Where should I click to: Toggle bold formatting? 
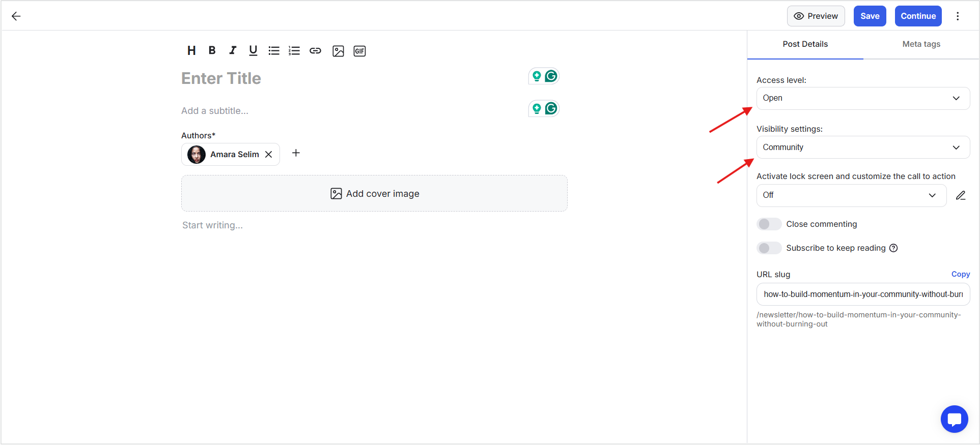coord(212,50)
